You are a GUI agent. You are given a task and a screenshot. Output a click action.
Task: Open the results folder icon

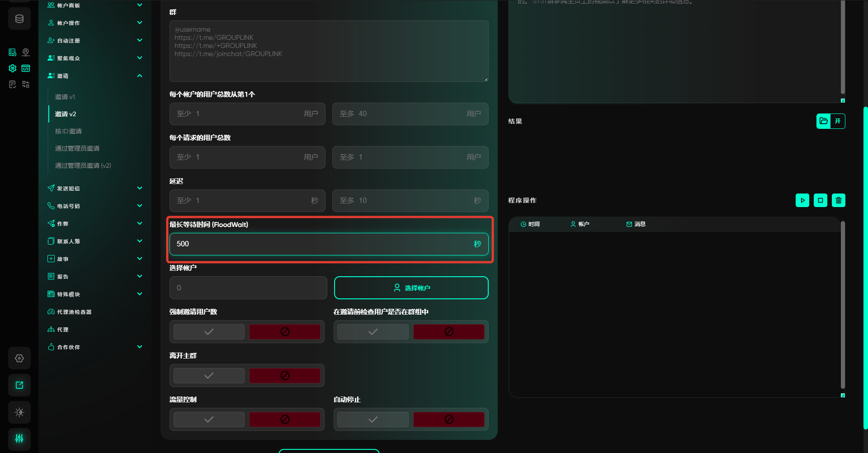pos(824,121)
